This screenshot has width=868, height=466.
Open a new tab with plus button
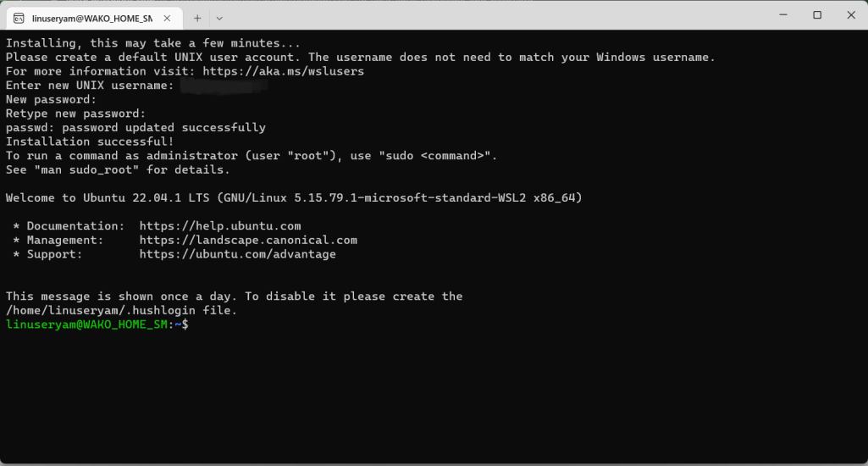pos(197,19)
